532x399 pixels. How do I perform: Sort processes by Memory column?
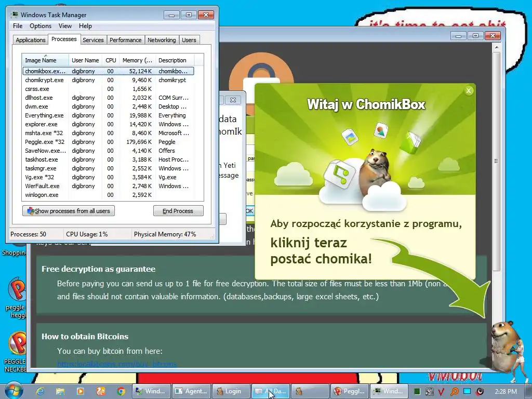click(137, 60)
